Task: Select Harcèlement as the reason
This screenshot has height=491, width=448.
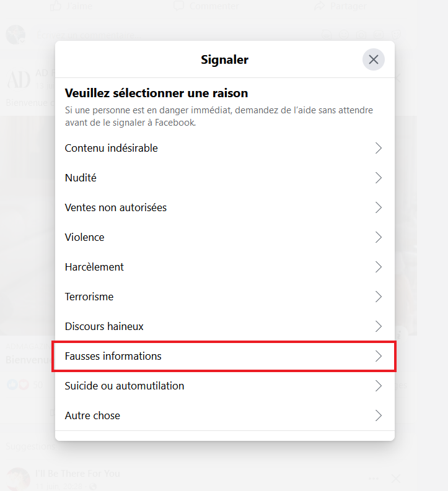Action: point(94,267)
